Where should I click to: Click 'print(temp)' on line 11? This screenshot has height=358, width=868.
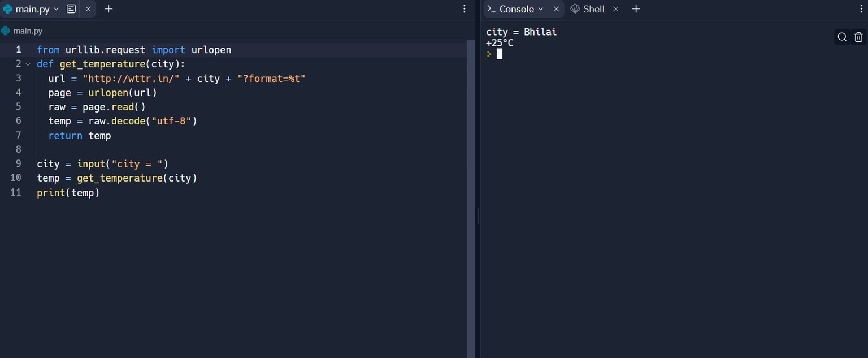(68, 193)
